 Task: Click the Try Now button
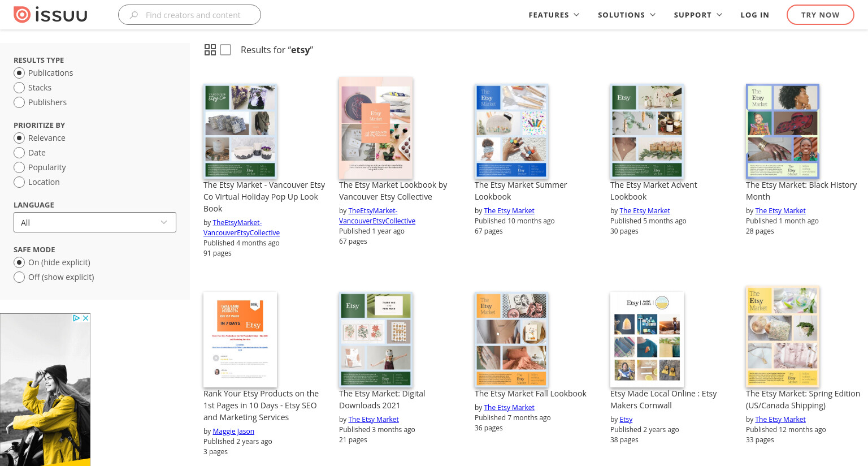821,15
